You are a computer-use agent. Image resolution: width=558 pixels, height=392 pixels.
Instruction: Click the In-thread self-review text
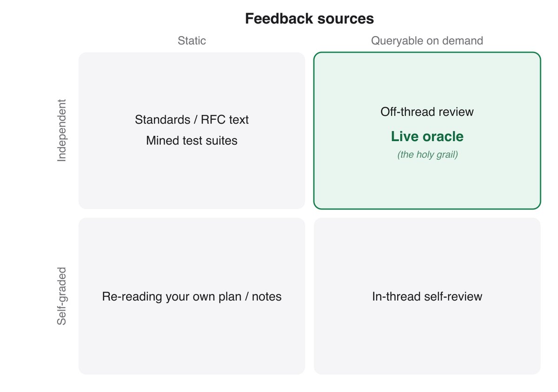(x=427, y=296)
